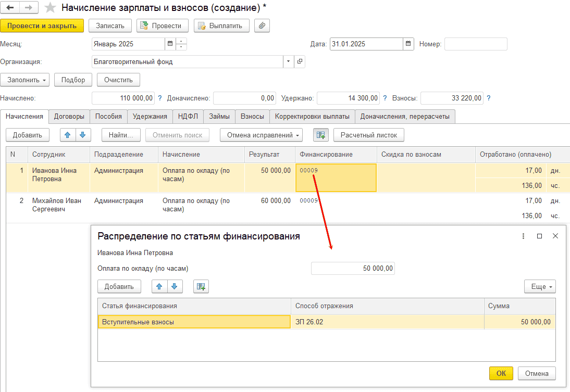Click the Месяц stepper arrows
This screenshot has width=570, height=392.
pos(181,44)
